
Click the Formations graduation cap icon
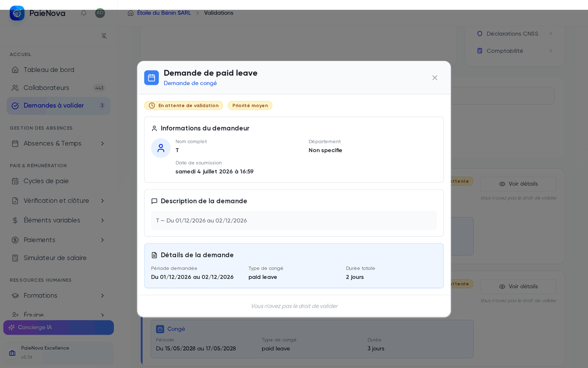(x=15, y=296)
